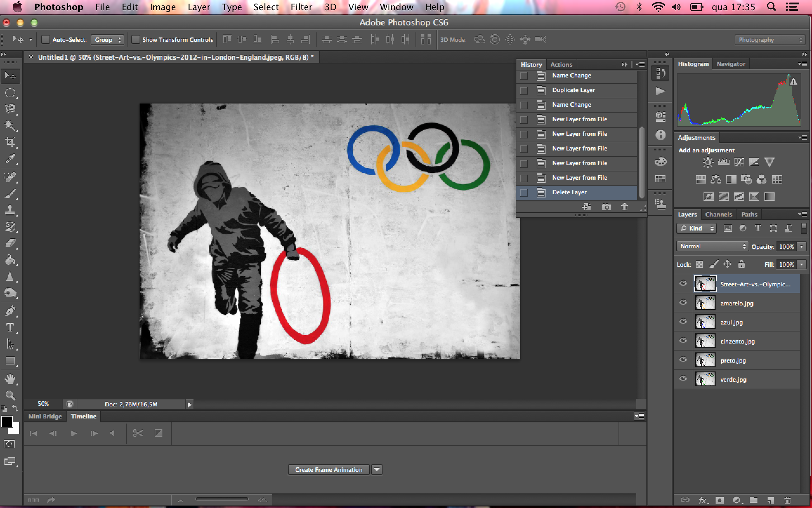
Task: Select the Clone Stamp tool
Action: coord(10,210)
